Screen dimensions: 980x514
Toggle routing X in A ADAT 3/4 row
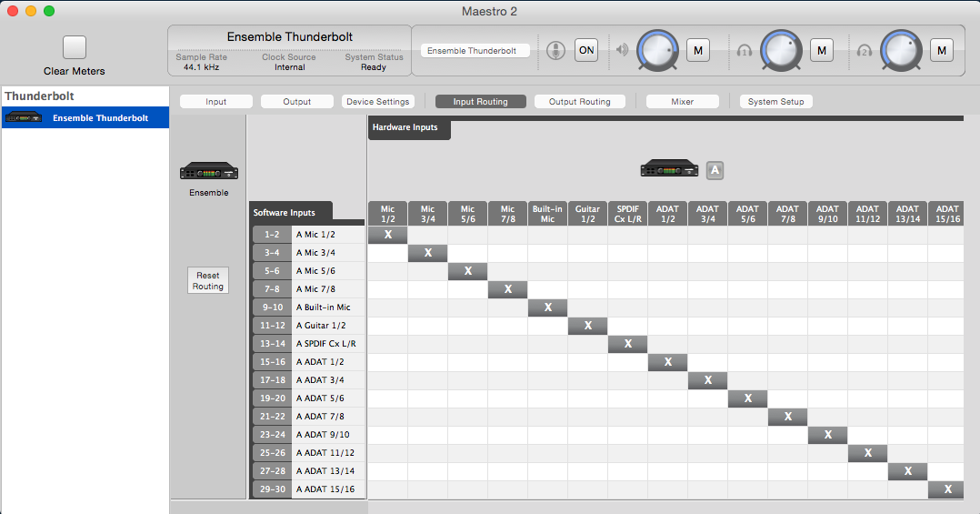[x=708, y=379]
